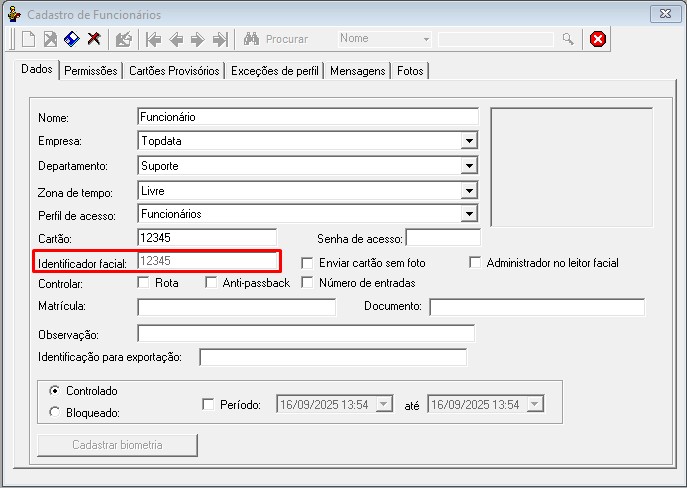Go to the previous record arrow
Screen dimensions: 687x488
pos(175,39)
